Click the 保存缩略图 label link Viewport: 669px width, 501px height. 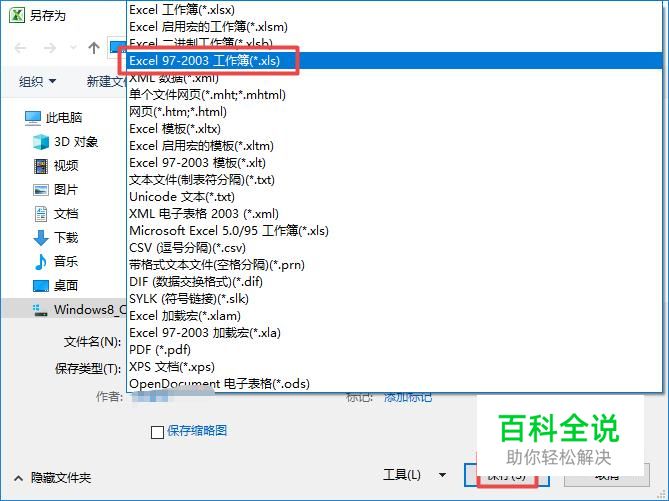[197, 431]
